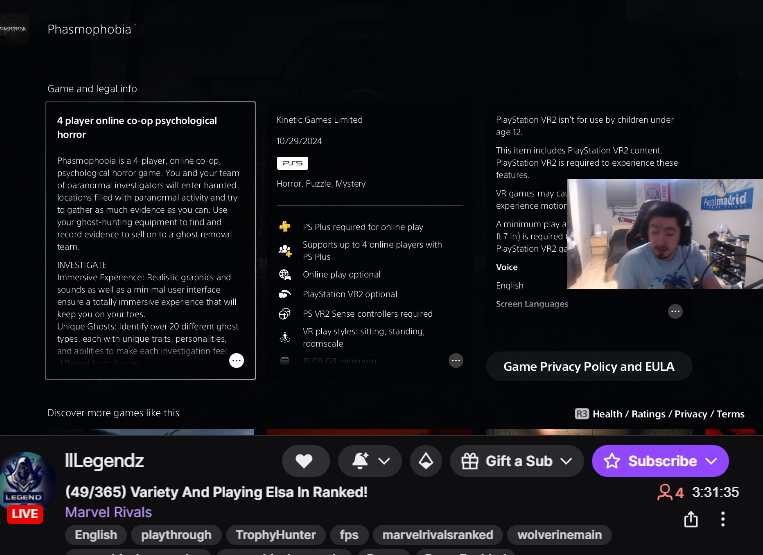Expand the game features list ellipsis

pyautogui.click(x=455, y=360)
